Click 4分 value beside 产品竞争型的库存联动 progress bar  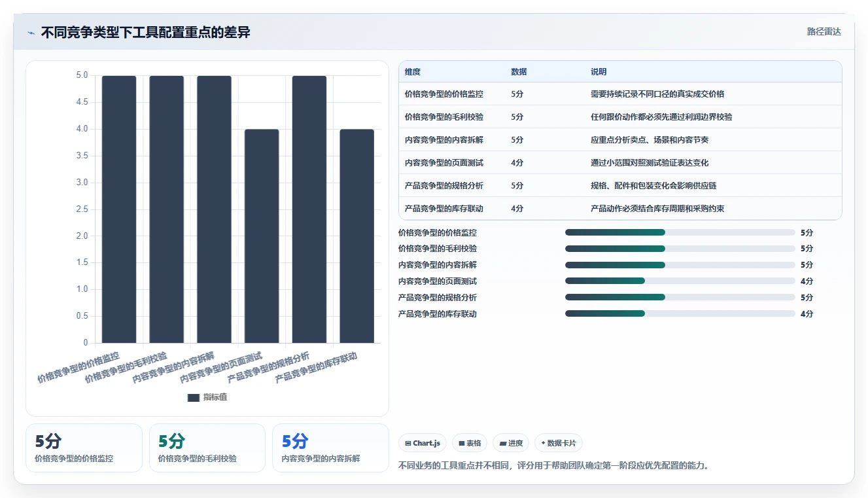pos(807,314)
